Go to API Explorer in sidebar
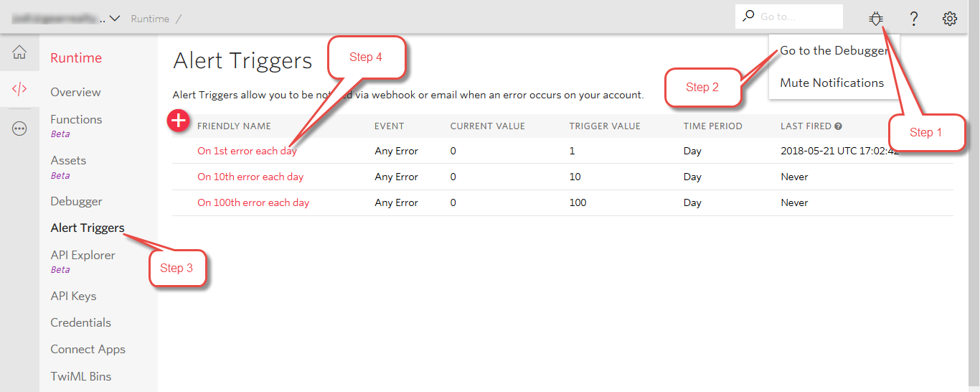Viewport: 980px width, 392px height. click(x=83, y=256)
